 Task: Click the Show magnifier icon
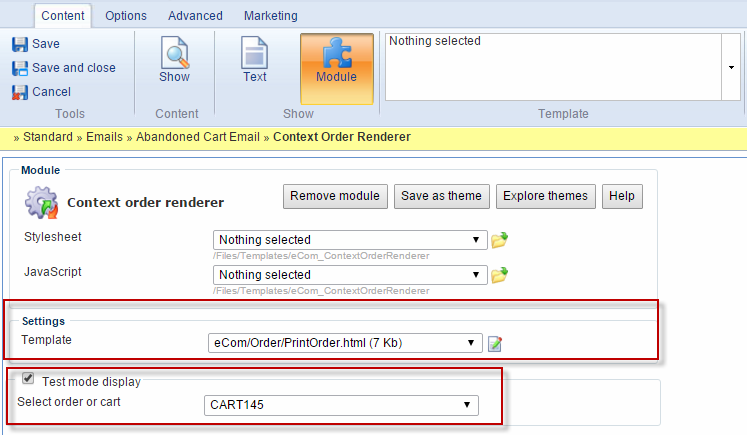point(175,53)
